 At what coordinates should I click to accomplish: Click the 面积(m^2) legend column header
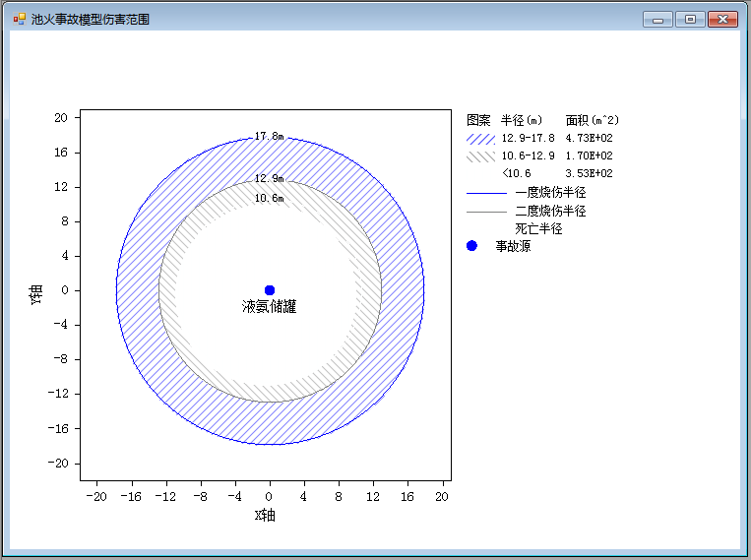click(593, 120)
